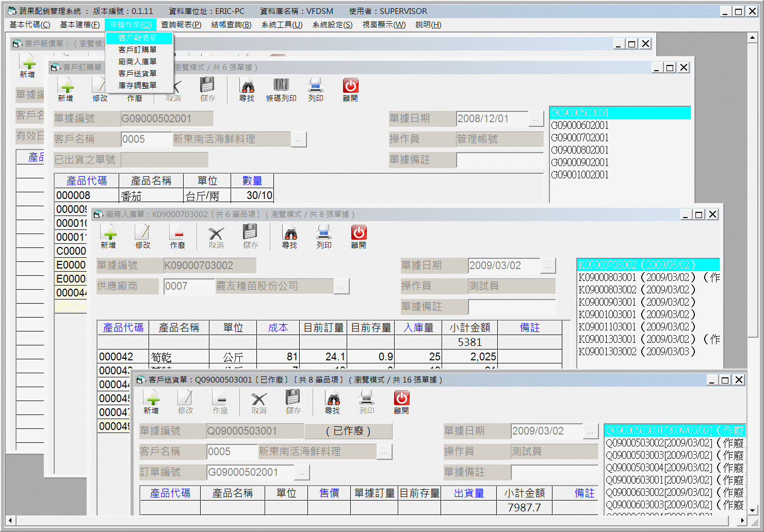764x532 pixels.
Task: Open date picker beside 2008/12/01 field
Action: pos(537,119)
